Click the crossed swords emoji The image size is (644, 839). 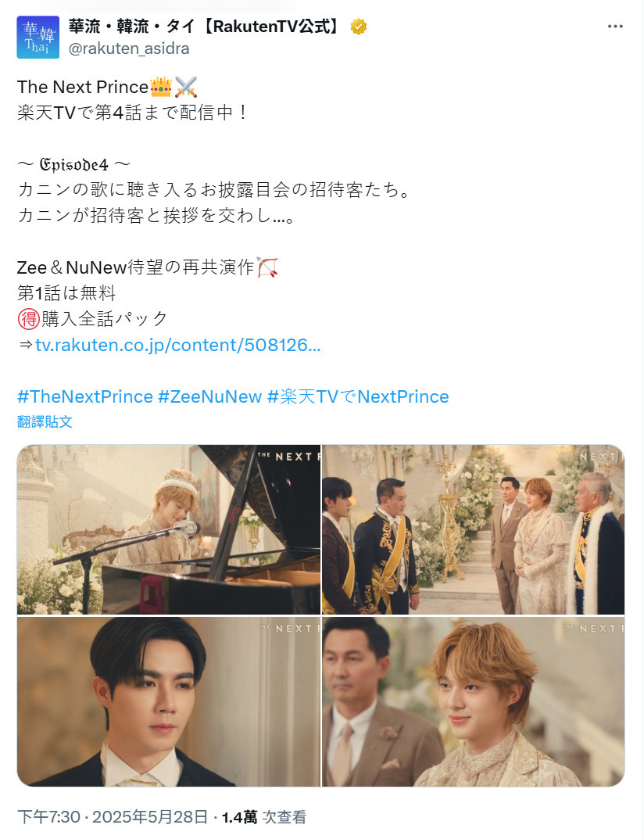(x=185, y=87)
